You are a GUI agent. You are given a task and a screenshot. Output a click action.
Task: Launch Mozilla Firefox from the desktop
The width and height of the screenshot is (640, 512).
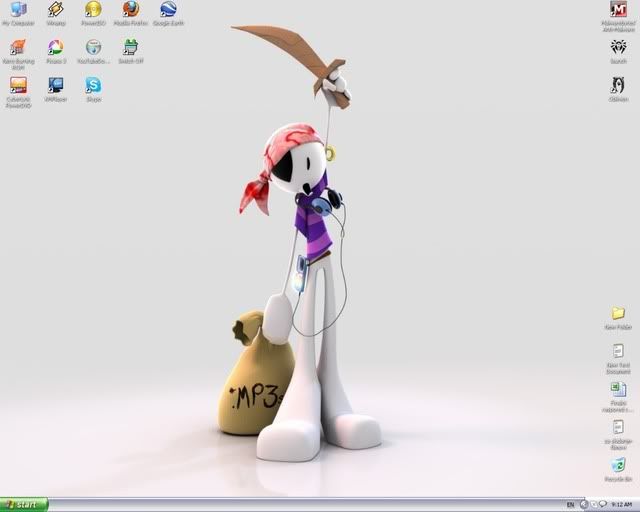(130, 11)
